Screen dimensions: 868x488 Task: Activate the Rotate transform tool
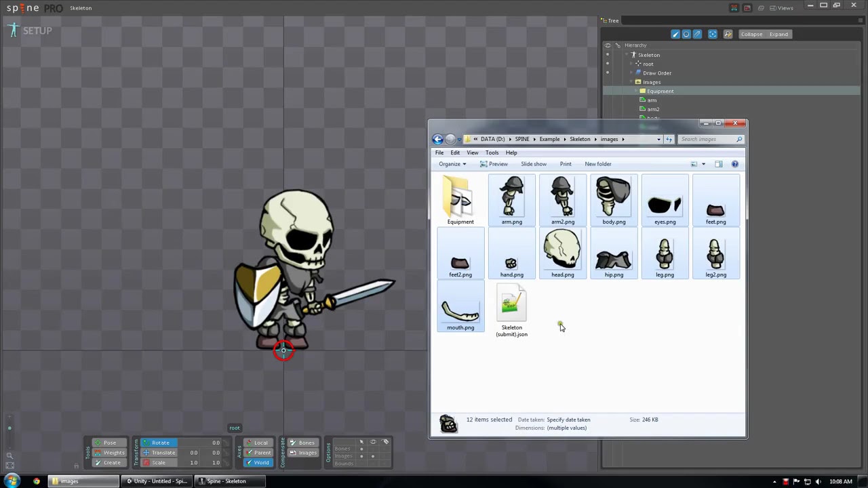coord(159,443)
